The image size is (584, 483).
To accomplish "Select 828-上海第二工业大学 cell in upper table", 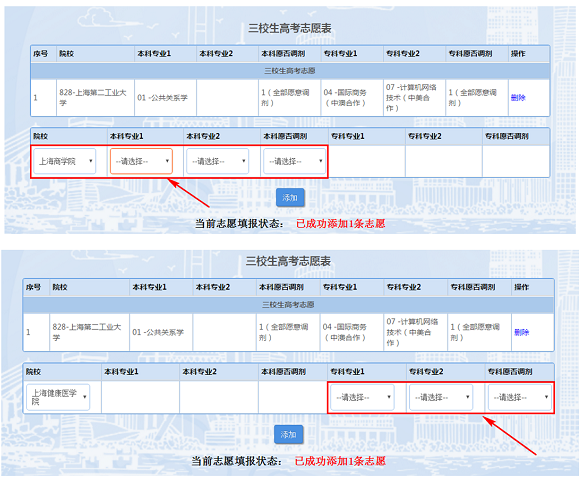I will 95,98.
